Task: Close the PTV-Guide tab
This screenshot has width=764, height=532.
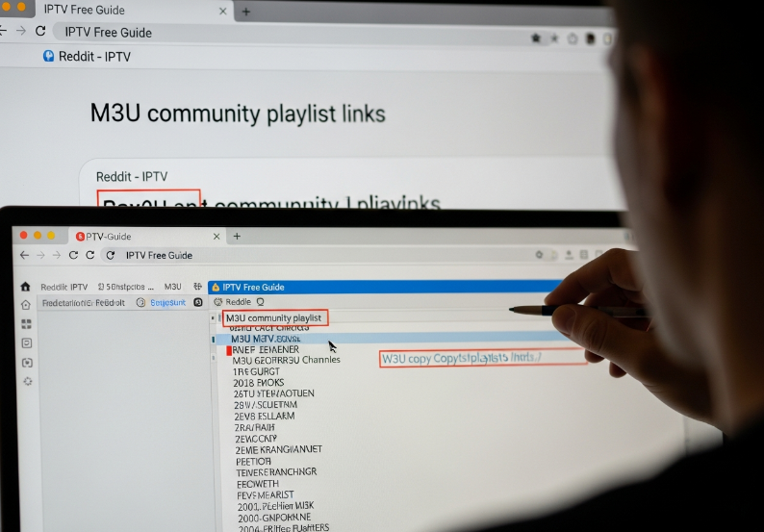Action: pos(216,237)
